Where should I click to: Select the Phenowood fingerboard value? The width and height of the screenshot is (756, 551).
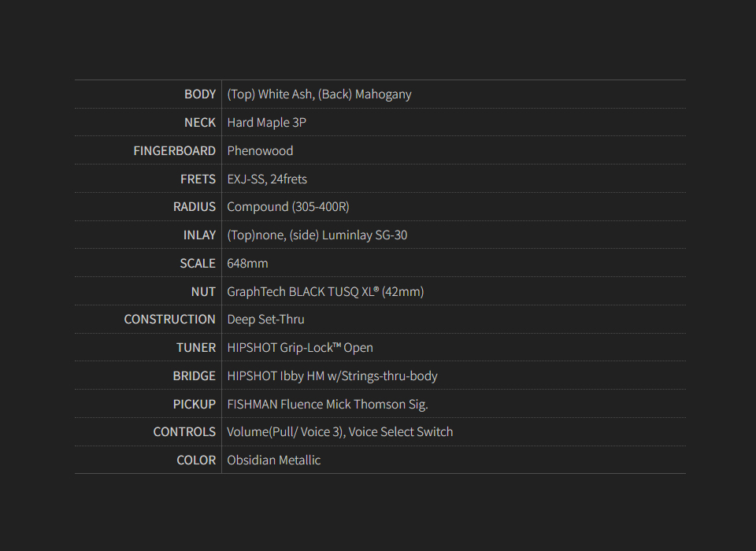[x=260, y=151]
